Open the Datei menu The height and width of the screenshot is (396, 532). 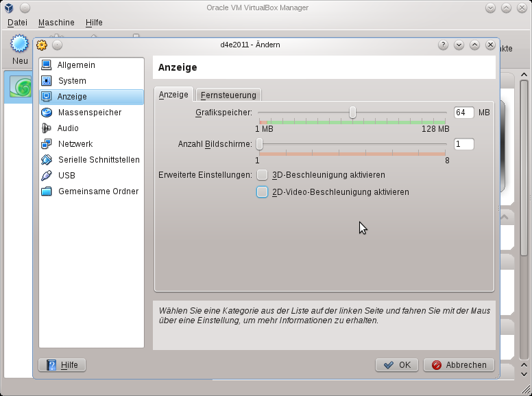click(x=17, y=23)
